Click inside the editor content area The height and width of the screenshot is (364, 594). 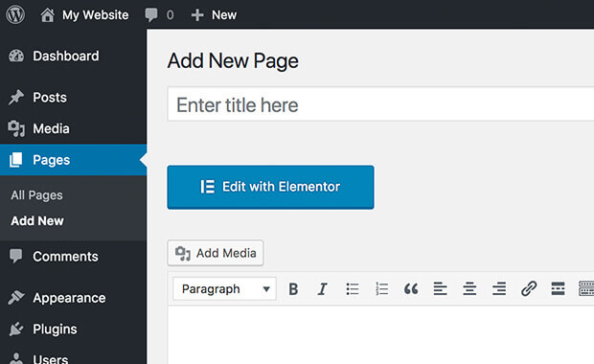coord(380,335)
